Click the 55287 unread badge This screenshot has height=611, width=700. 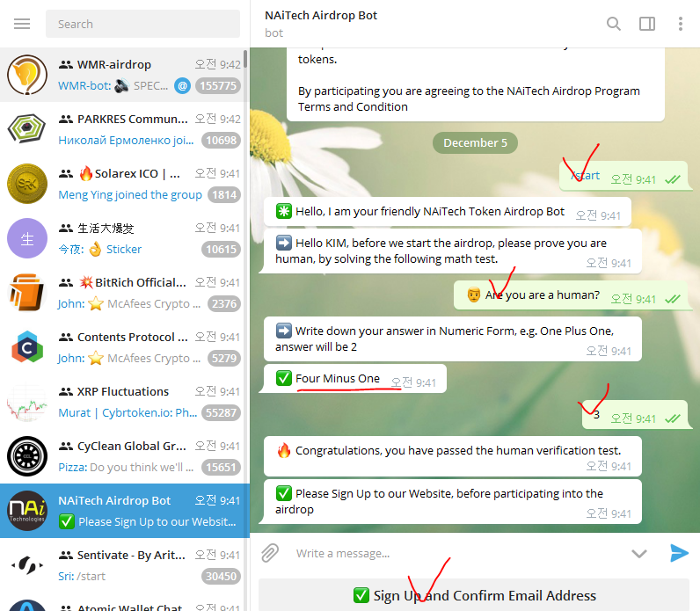(221, 412)
